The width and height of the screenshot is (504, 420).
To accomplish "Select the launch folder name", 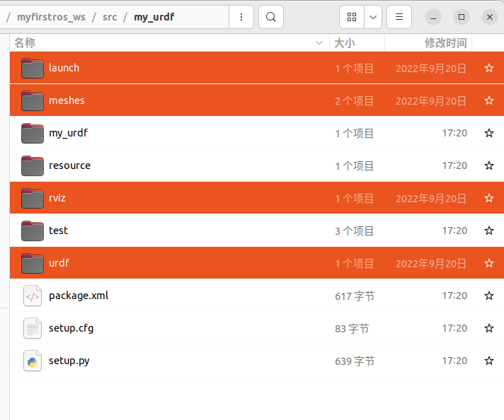I will [64, 68].
